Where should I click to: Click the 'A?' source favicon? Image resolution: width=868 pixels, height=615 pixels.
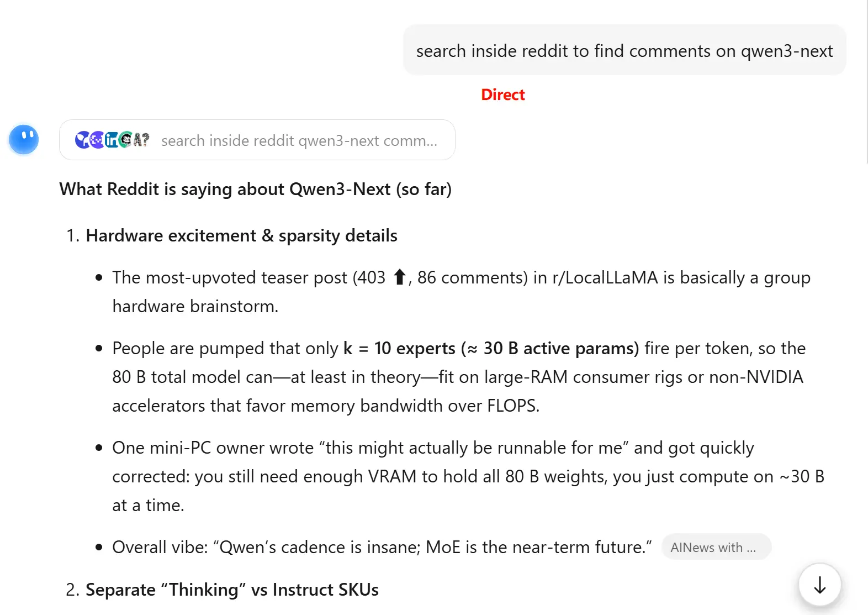(141, 140)
